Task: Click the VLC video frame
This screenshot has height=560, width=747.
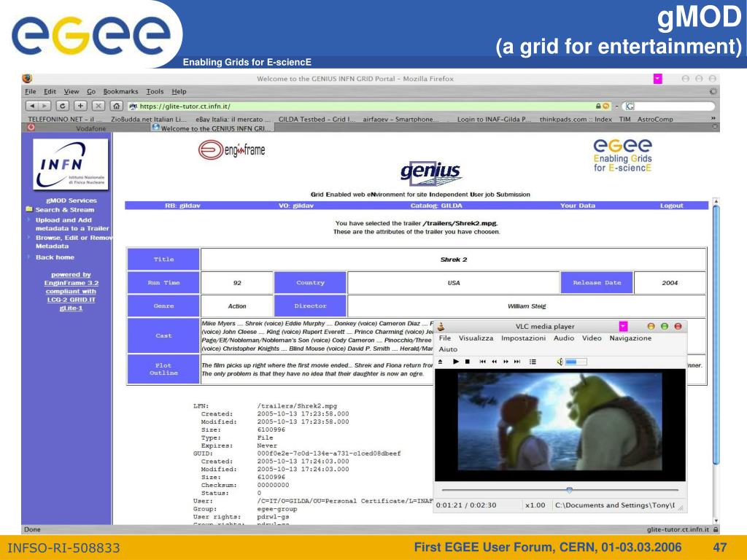Action: 560,424
